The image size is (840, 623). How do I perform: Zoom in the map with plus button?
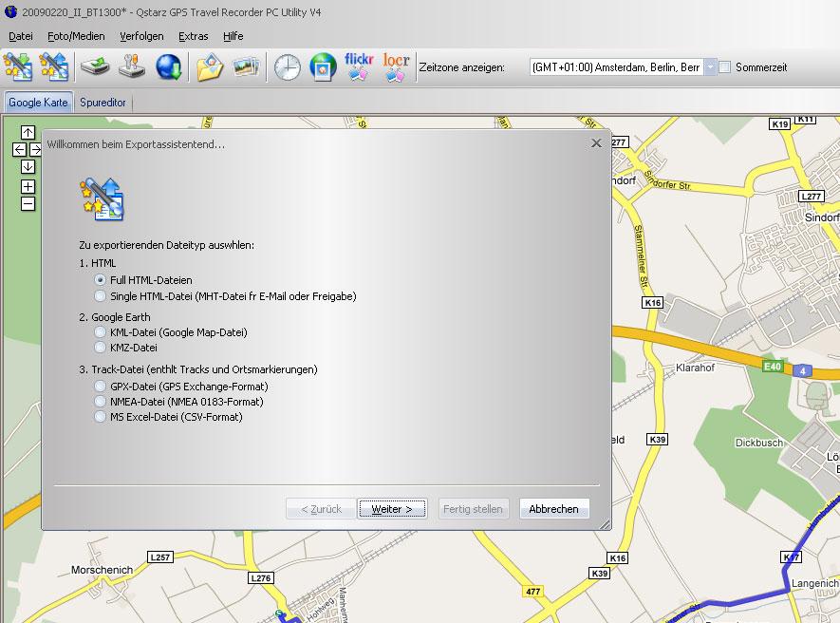coord(28,186)
